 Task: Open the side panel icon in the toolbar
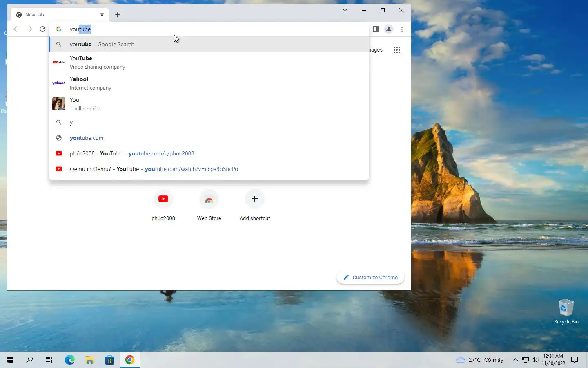[376, 29]
